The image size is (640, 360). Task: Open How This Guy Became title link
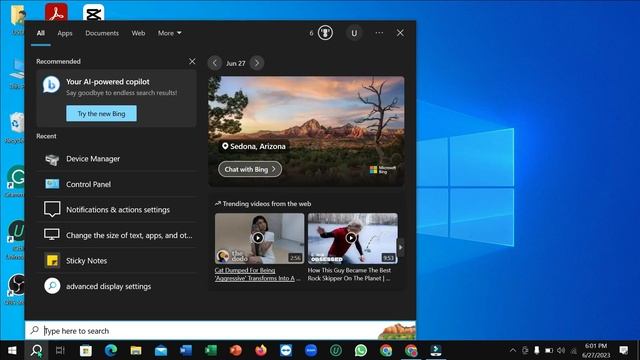click(x=349, y=274)
